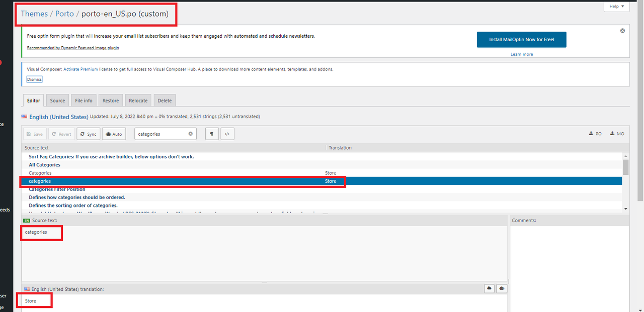
Task: Click the string list scroll up arrow
Action: 625,156
